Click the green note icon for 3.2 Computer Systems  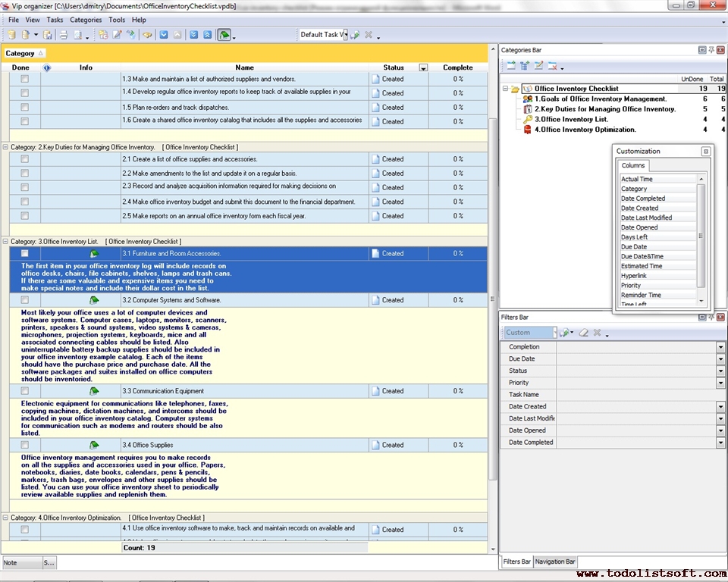(94, 300)
